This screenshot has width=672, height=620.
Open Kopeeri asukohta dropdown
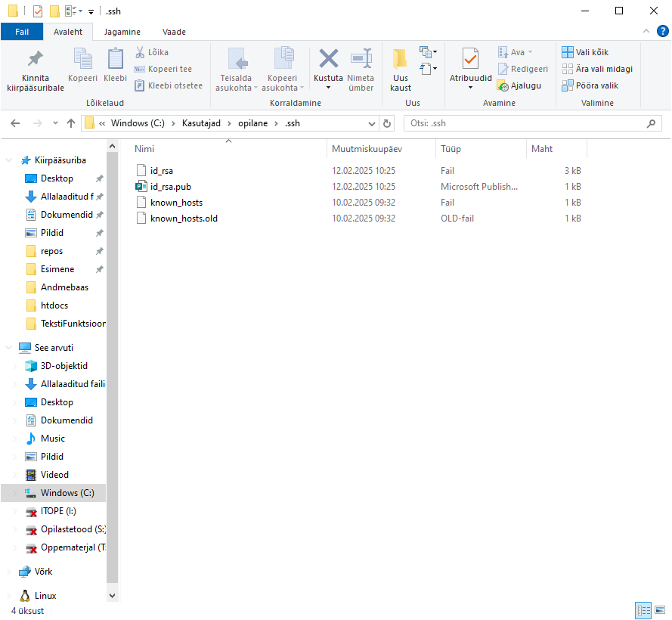pos(283,83)
